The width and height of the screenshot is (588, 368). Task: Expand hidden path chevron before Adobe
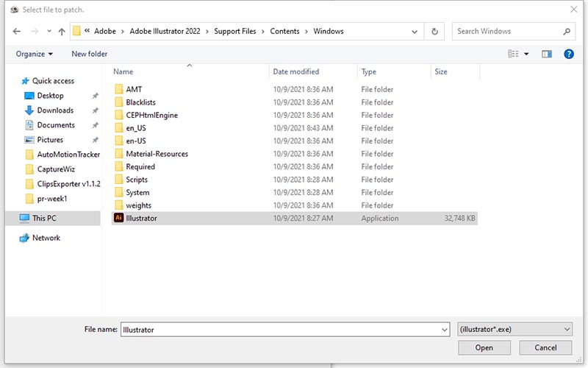87,31
